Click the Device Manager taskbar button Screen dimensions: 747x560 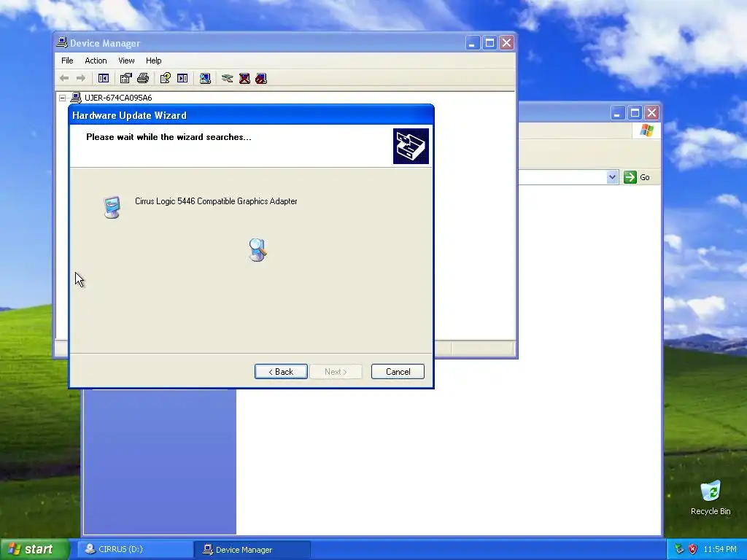click(252, 550)
